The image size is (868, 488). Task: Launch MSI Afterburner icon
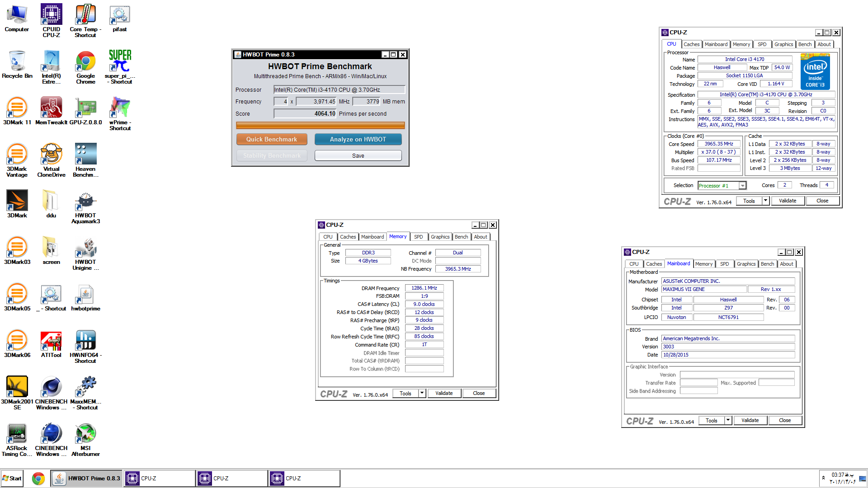pyautogui.click(x=85, y=440)
